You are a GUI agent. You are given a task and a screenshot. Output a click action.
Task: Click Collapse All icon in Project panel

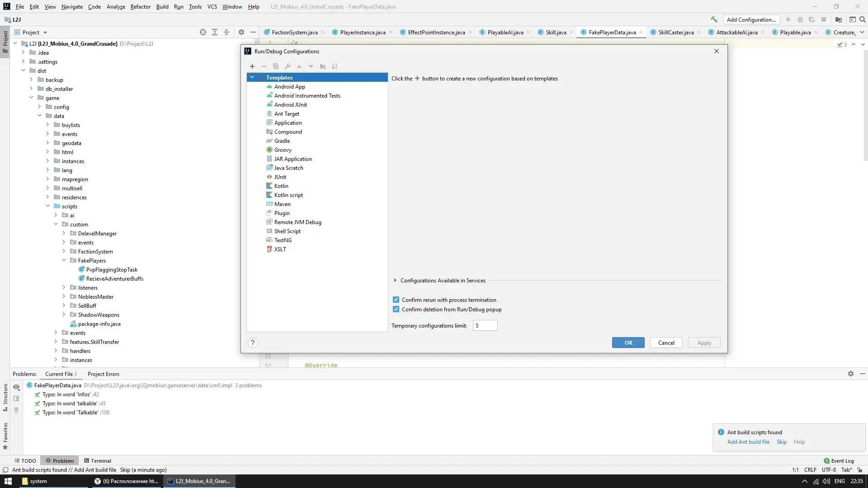tap(226, 32)
